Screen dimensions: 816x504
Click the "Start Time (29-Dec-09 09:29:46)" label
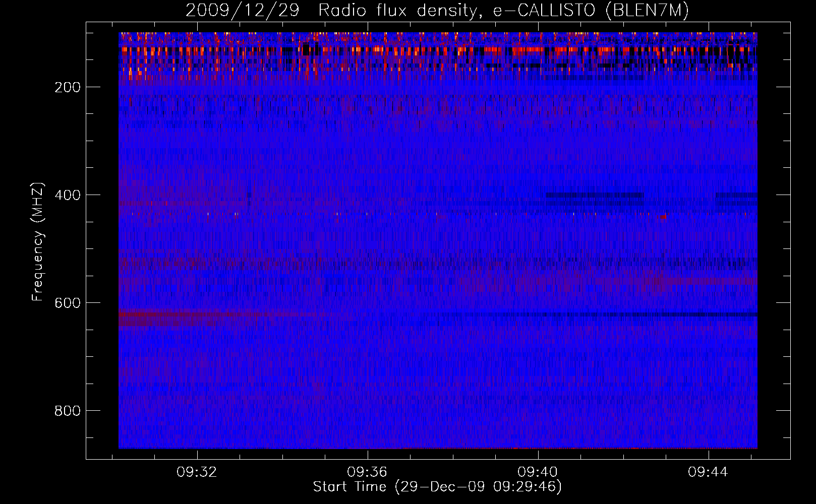pyautogui.click(x=437, y=487)
